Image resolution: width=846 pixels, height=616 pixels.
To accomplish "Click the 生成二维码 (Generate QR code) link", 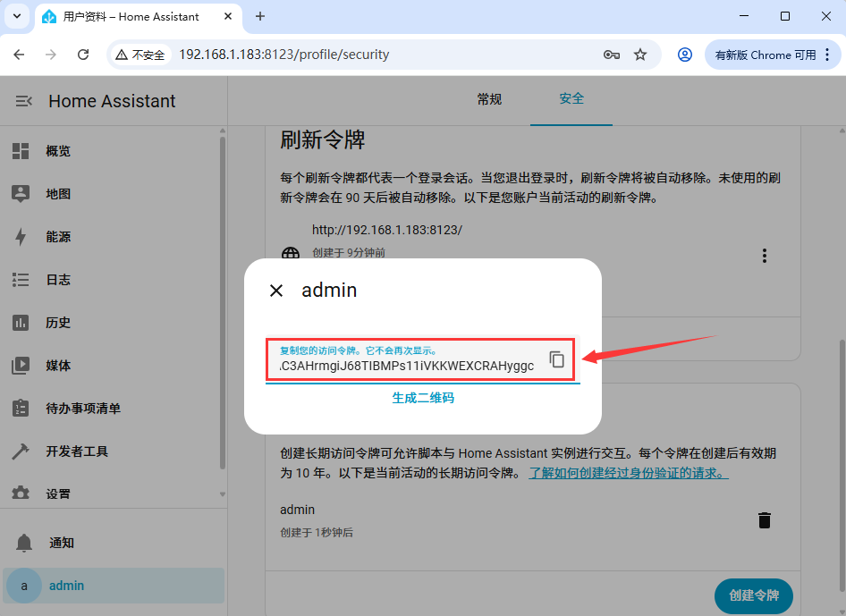I will (422, 398).
